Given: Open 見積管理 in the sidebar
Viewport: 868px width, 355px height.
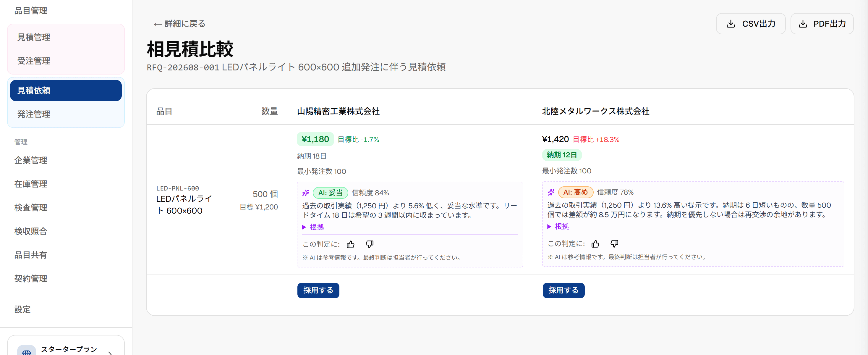Looking at the screenshot, I should click(66, 37).
